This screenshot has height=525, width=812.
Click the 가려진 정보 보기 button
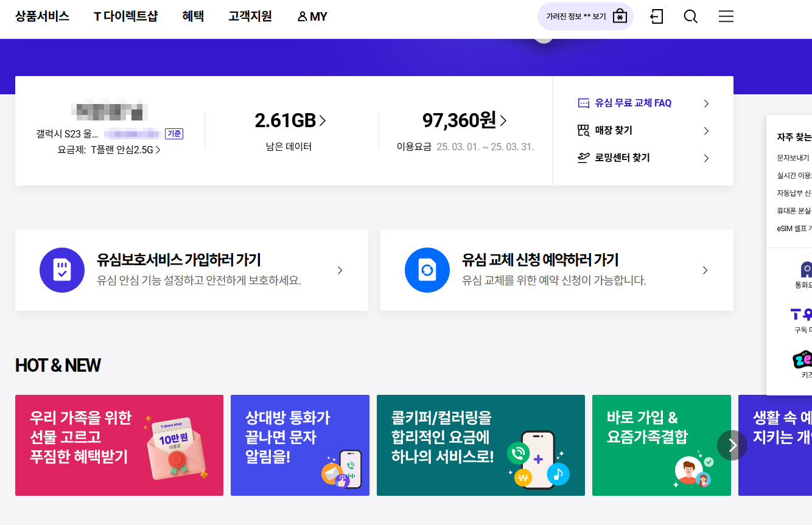(x=586, y=16)
